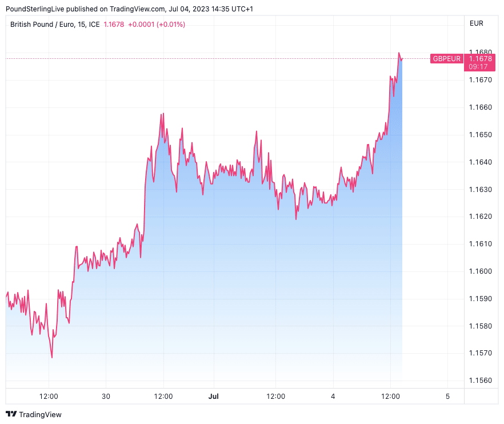
Task: Open the TradingView wordmark link at the bottom
Action: tap(40, 414)
